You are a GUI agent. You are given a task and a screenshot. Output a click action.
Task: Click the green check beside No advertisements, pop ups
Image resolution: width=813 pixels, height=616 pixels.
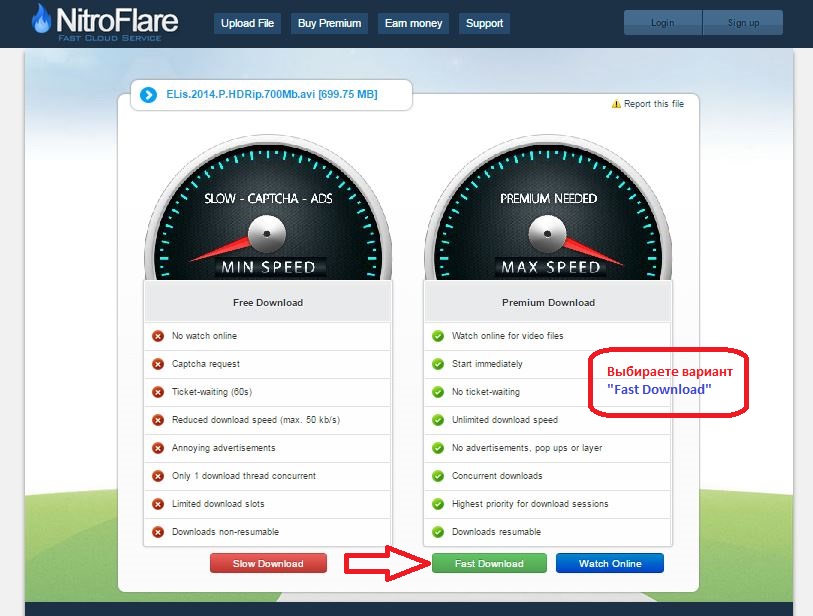coord(438,448)
